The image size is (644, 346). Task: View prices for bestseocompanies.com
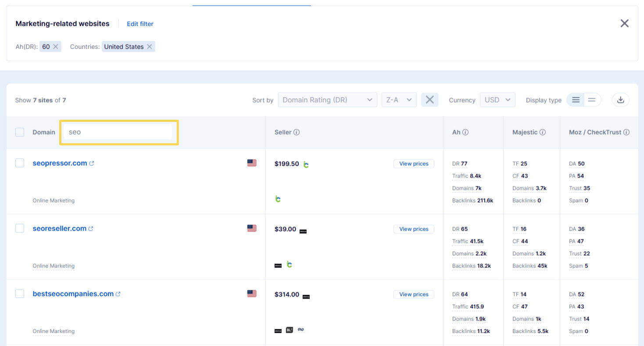413,294
